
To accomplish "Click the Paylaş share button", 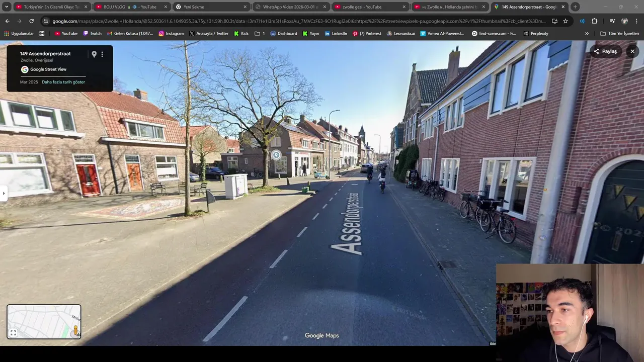I will 605,51.
